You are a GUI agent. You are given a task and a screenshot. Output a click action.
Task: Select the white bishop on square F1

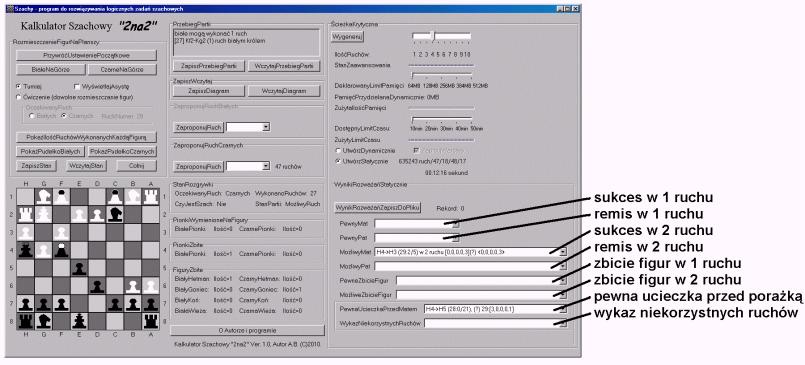click(61, 196)
